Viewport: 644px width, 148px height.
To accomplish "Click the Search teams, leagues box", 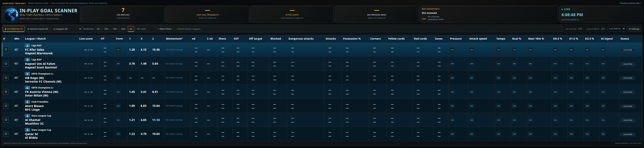I will [x=369, y=29].
